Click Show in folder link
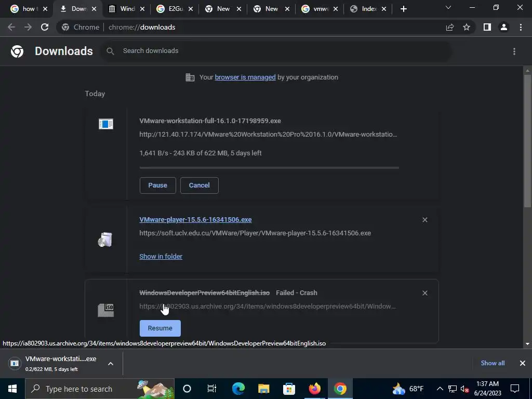 click(x=161, y=257)
